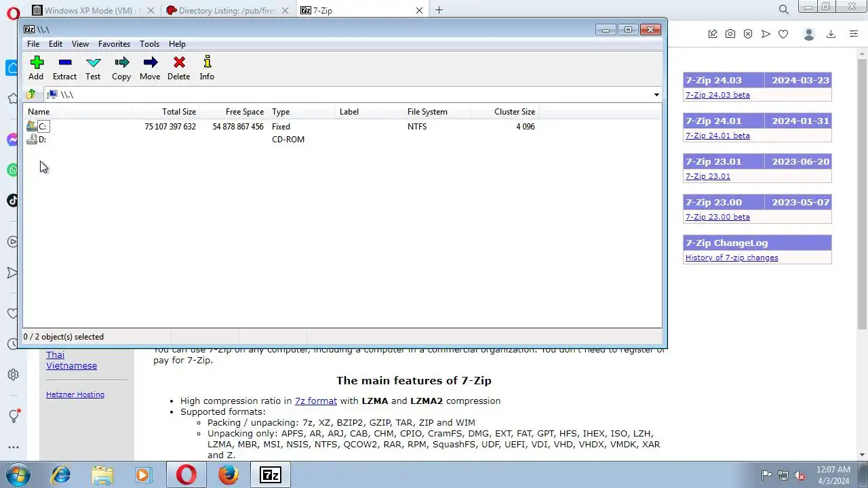Click the page scrollbar down arrow
868x488 pixels.
pos(863,455)
